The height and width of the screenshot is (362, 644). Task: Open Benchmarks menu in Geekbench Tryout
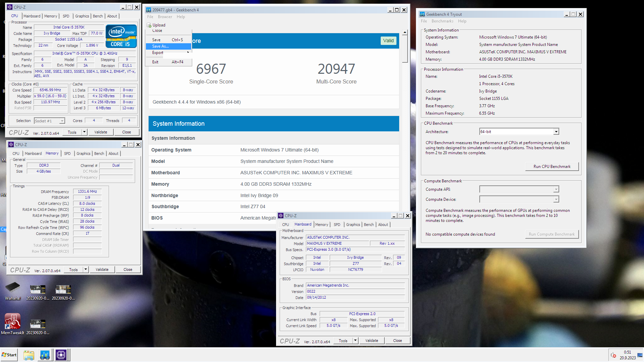click(442, 21)
